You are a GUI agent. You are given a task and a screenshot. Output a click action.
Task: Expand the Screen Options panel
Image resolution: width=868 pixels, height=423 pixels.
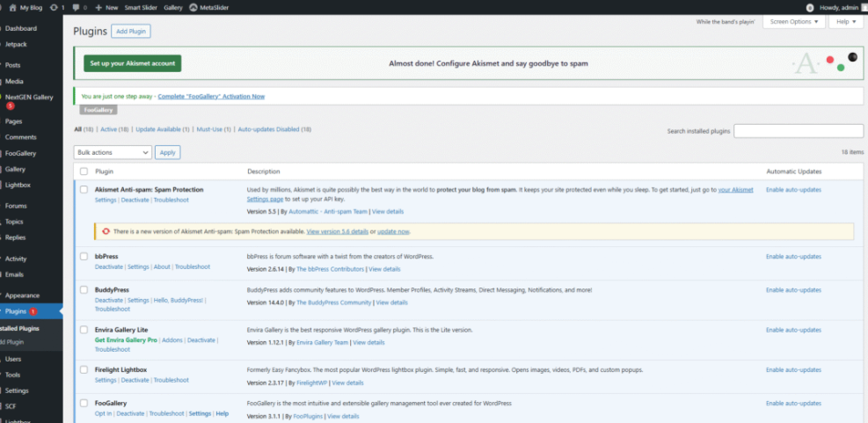pyautogui.click(x=794, y=22)
